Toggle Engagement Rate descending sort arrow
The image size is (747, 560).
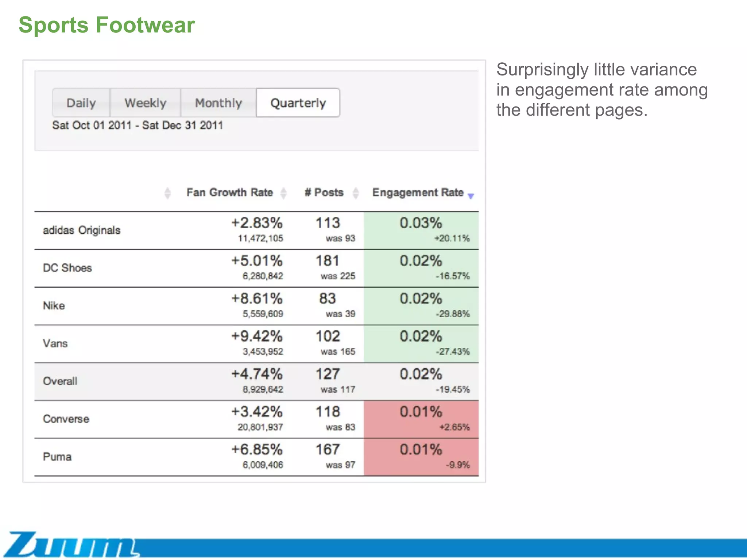click(471, 196)
